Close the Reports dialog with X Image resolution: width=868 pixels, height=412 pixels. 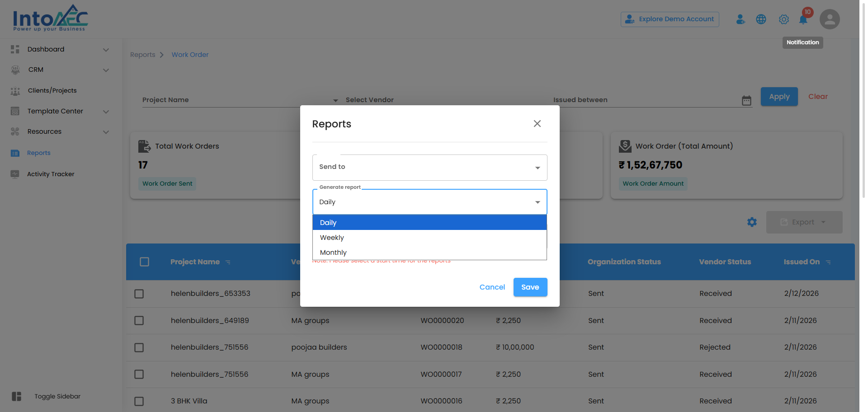[537, 124]
